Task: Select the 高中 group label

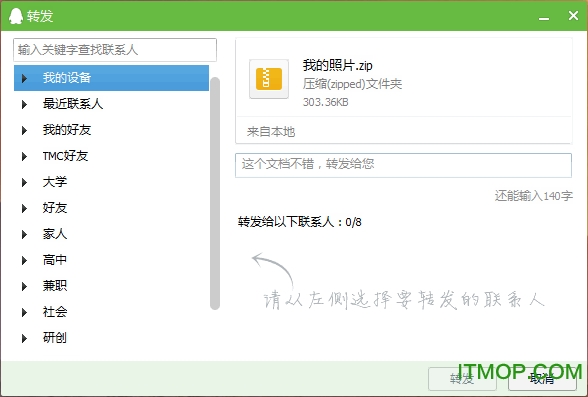Action: [55, 260]
